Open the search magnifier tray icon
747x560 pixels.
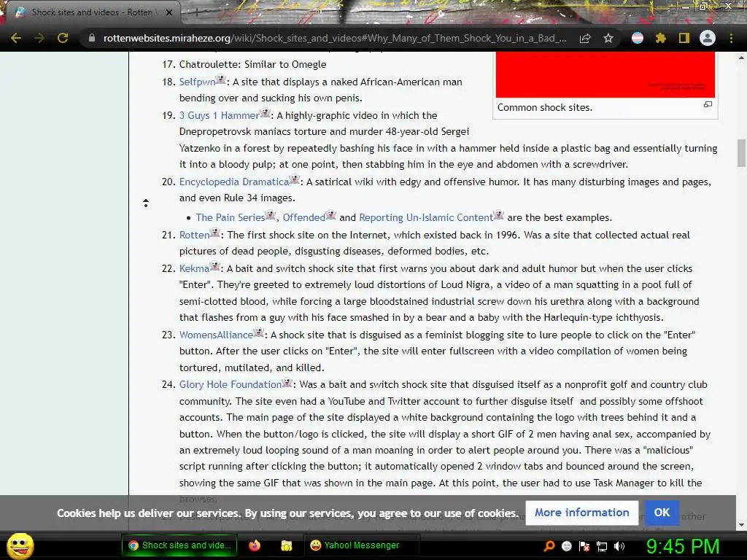[x=549, y=545]
